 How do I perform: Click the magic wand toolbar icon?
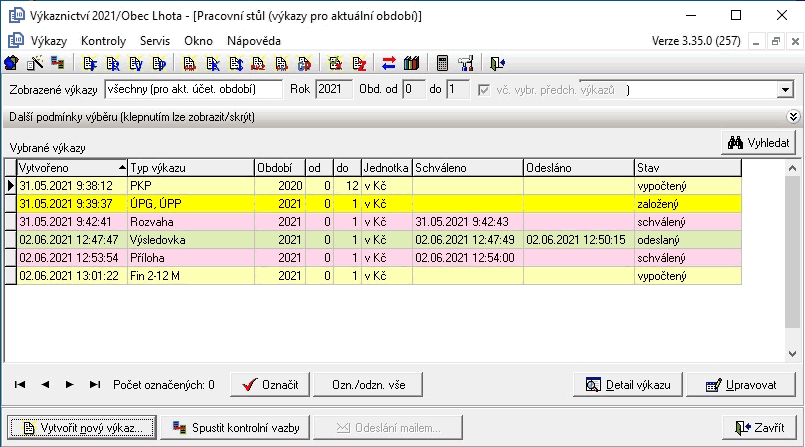pyautogui.click(x=35, y=64)
